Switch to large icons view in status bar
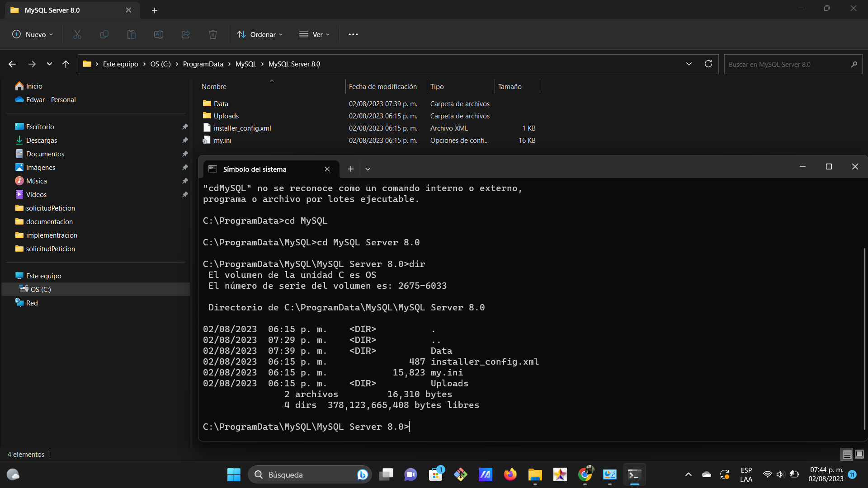868x488 pixels. (859, 454)
